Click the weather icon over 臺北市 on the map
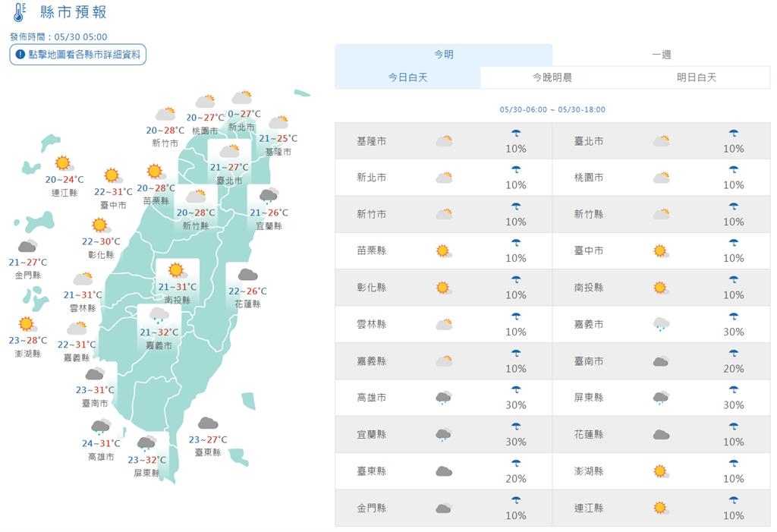Screen dimensions: 777x532 (228, 152)
